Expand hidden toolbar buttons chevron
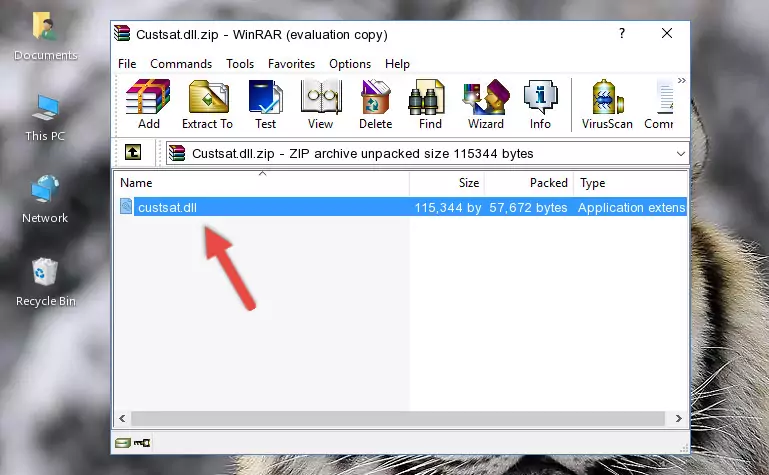Screen dimensions: 769x475 [x=682, y=81]
